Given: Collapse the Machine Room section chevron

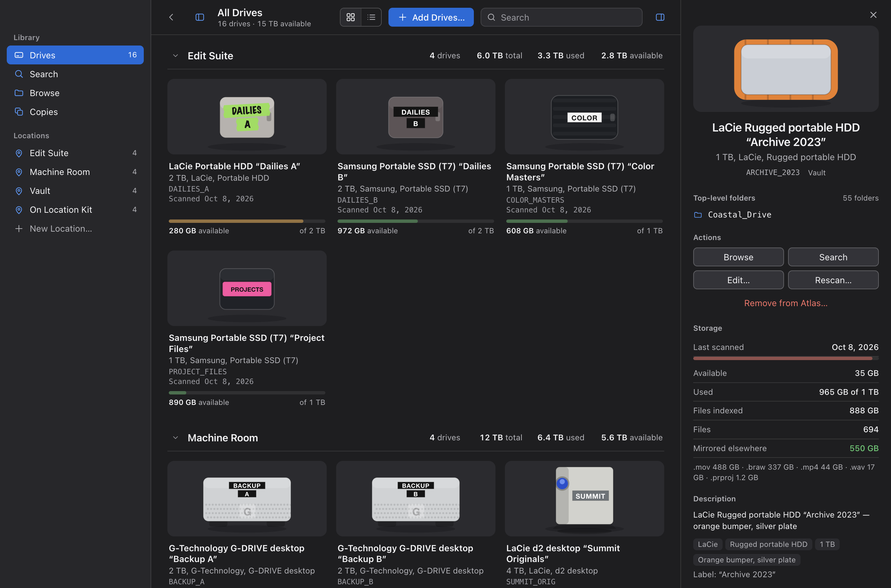Looking at the screenshot, I should click(175, 437).
